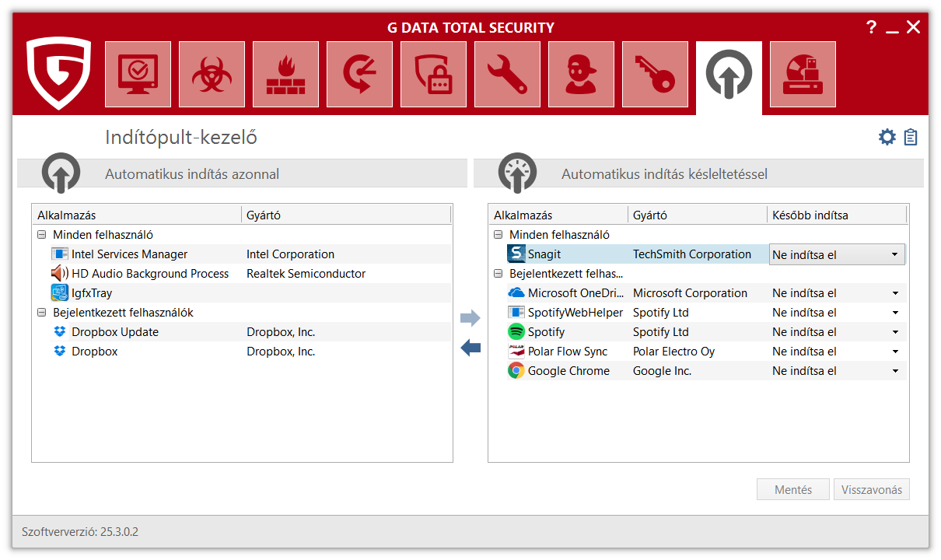Screen dimensions: 941x560
Task: Sort immediate-start list by Alkalmazás column
Action: (x=137, y=215)
